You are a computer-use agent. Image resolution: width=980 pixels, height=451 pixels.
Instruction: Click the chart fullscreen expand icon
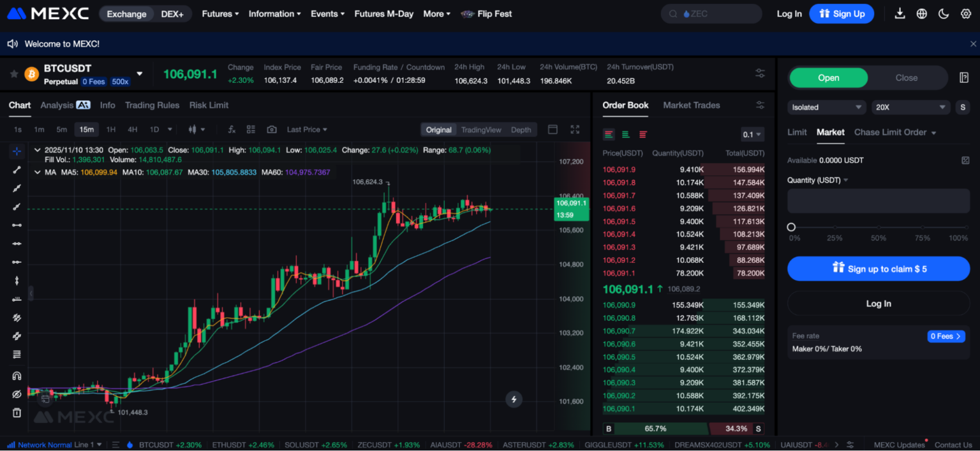575,129
